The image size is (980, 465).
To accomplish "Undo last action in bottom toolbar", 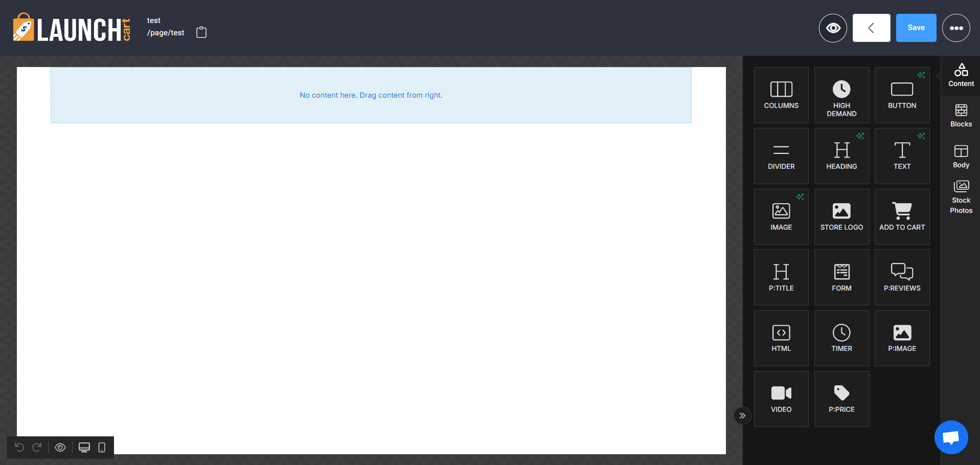I will click(19, 448).
